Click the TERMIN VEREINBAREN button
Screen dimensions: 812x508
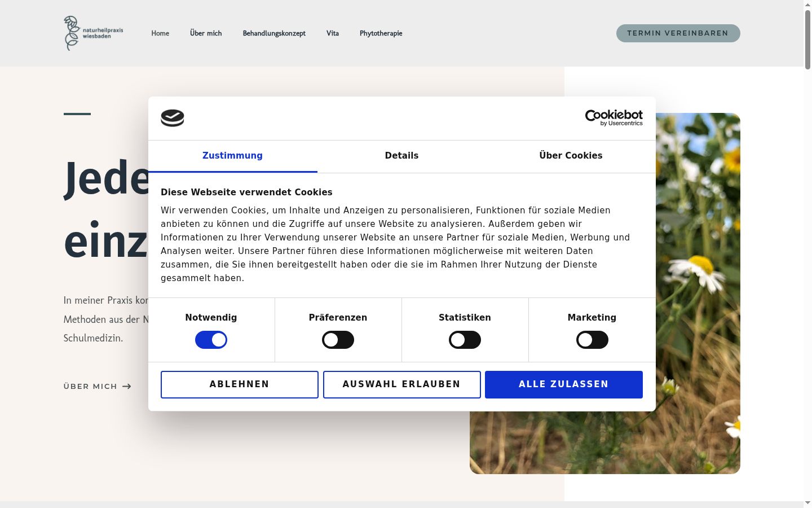click(x=678, y=33)
